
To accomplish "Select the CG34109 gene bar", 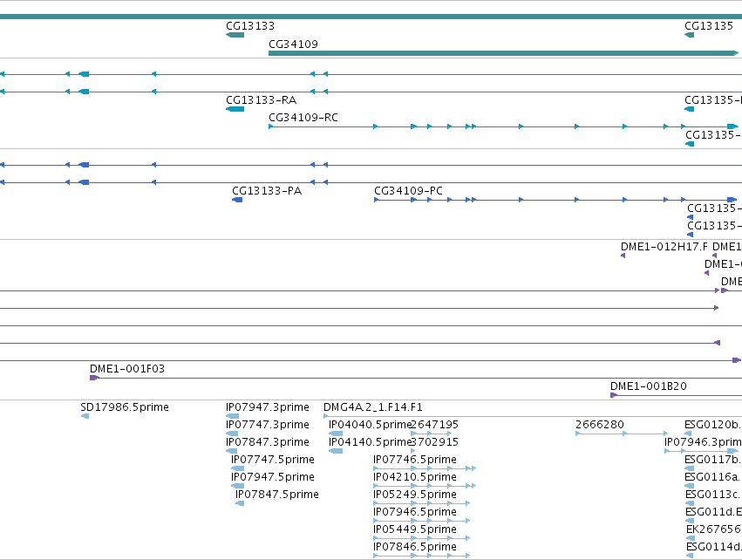I will pos(503,53).
